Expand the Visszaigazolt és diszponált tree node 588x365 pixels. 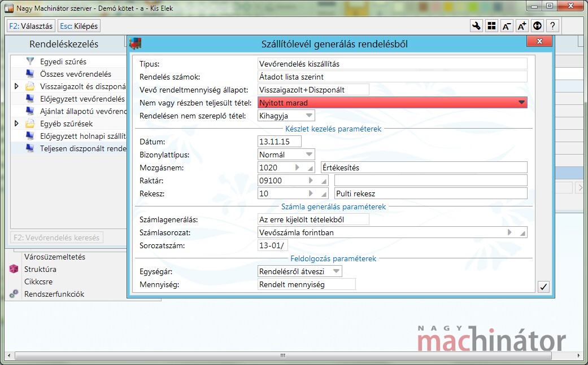[x=16, y=86]
